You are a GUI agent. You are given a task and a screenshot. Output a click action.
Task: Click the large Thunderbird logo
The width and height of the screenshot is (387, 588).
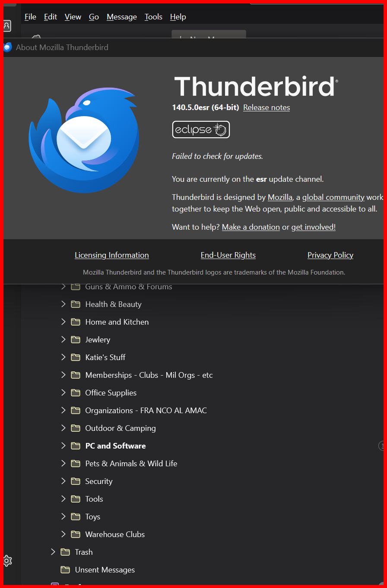pyautogui.click(x=84, y=140)
